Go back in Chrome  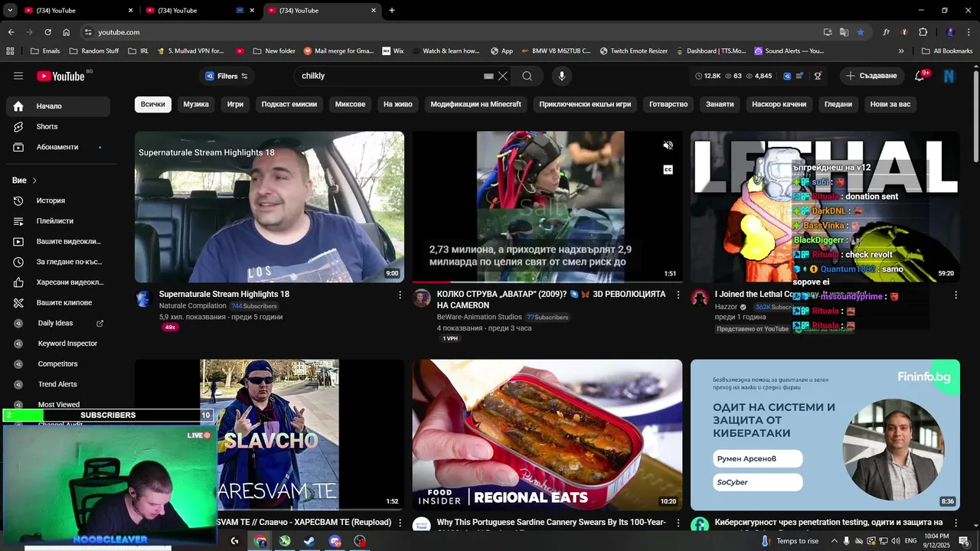[x=11, y=32]
